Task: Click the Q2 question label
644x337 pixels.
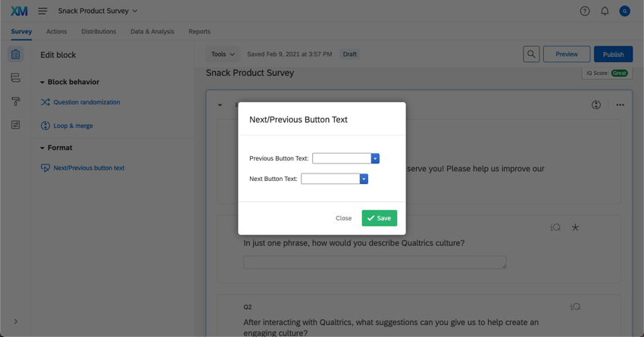Action: coord(247,307)
